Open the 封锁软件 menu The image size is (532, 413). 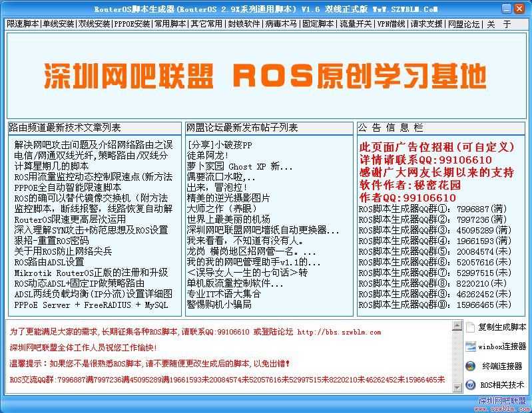[x=244, y=24]
